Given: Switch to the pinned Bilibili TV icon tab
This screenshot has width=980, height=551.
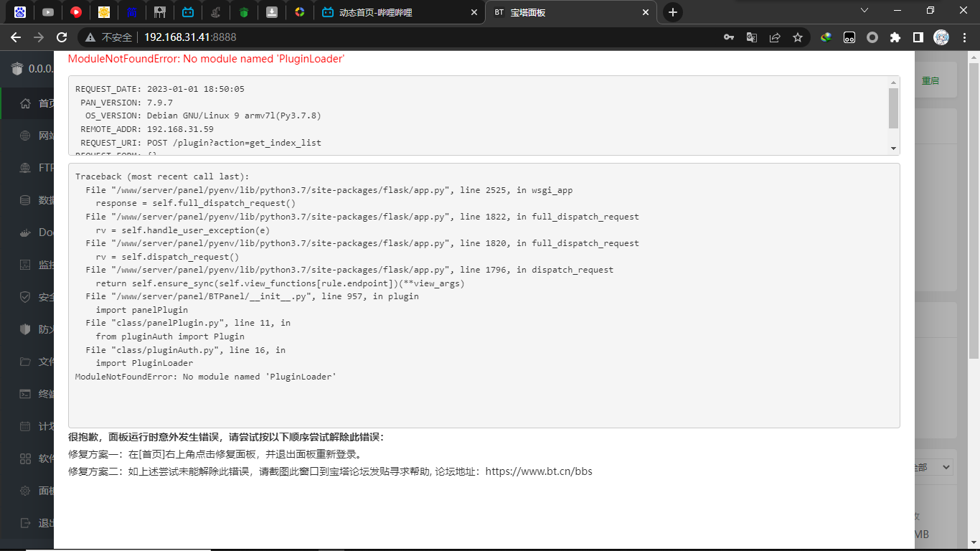Looking at the screenshot, I should pos(188,12).
